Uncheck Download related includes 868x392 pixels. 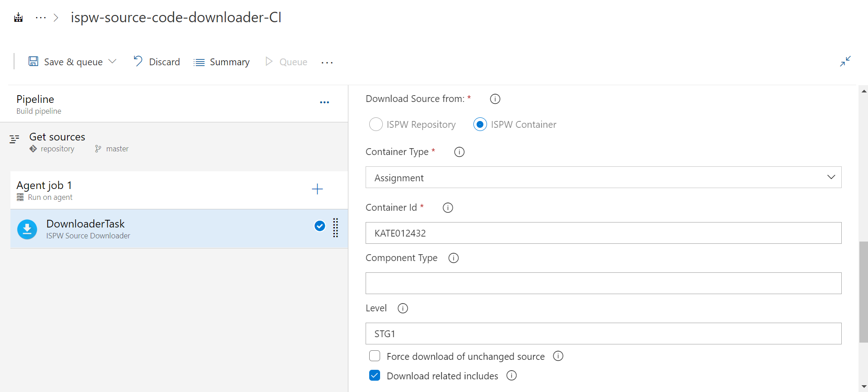point(375,376)
